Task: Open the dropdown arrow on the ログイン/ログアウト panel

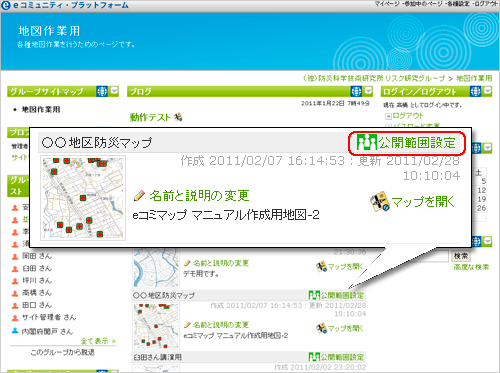Action: coord(488,91)
